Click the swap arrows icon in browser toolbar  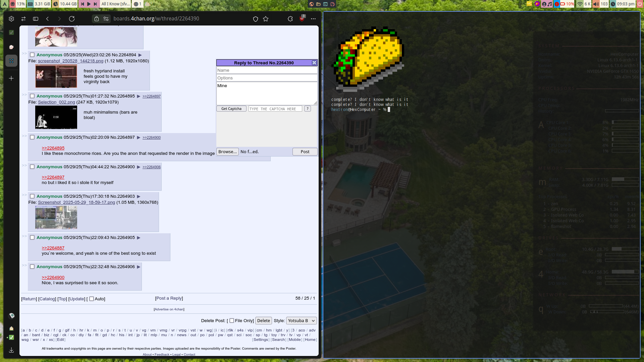[23, 19]
